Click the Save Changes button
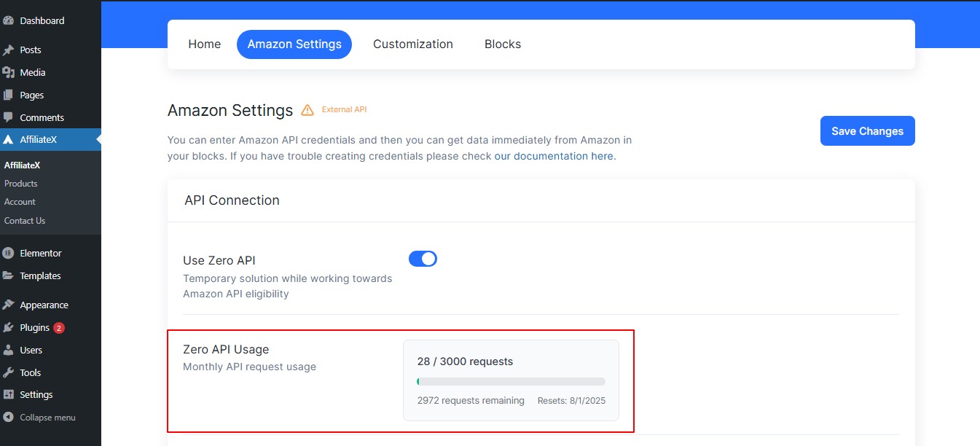 pyautogui.click(x=867, y=130)
